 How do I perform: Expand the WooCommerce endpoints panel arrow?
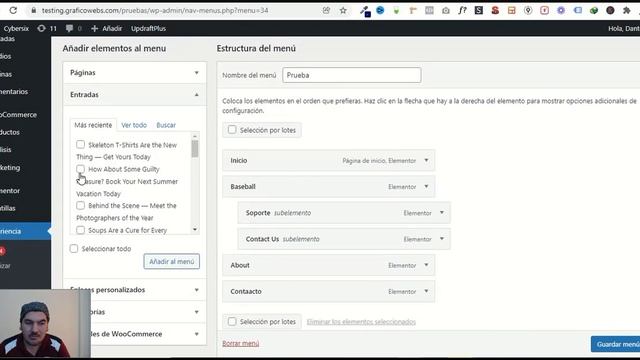click(197, 334)
